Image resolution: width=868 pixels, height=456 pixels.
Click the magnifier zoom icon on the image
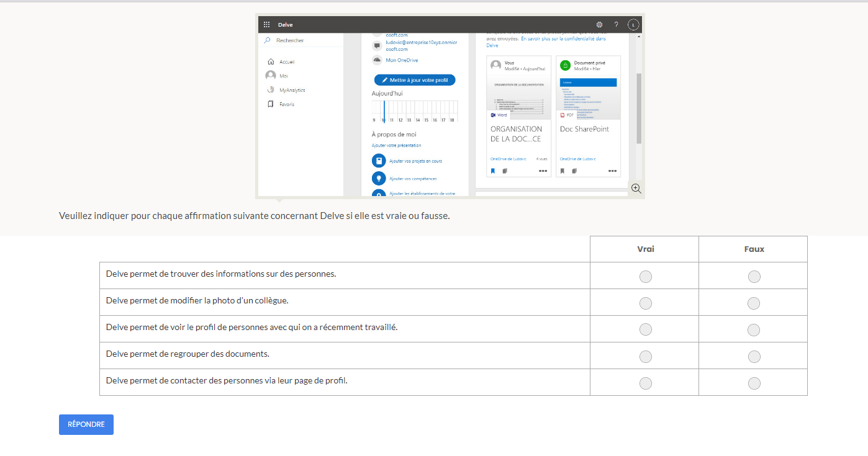pos(636,189)
